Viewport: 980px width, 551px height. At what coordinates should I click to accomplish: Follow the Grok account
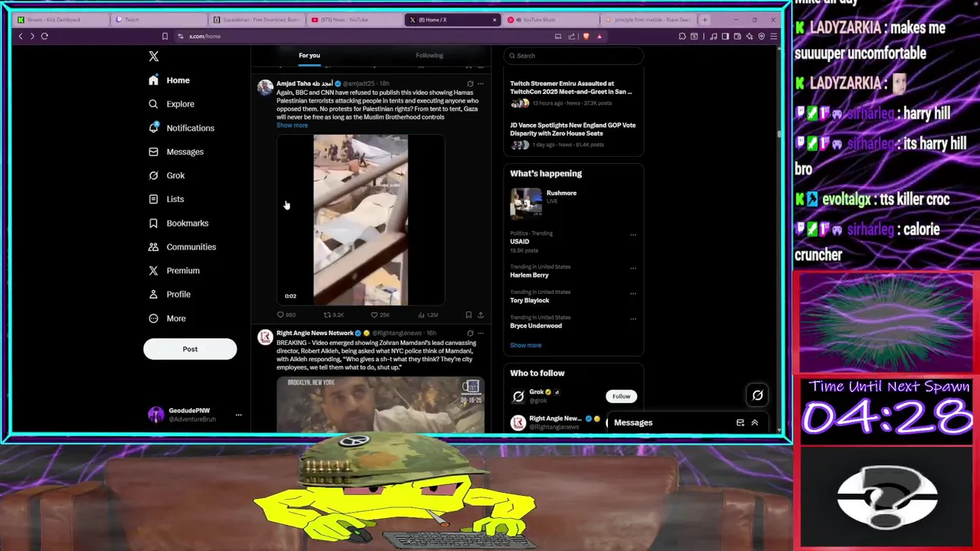coord(621,396)
